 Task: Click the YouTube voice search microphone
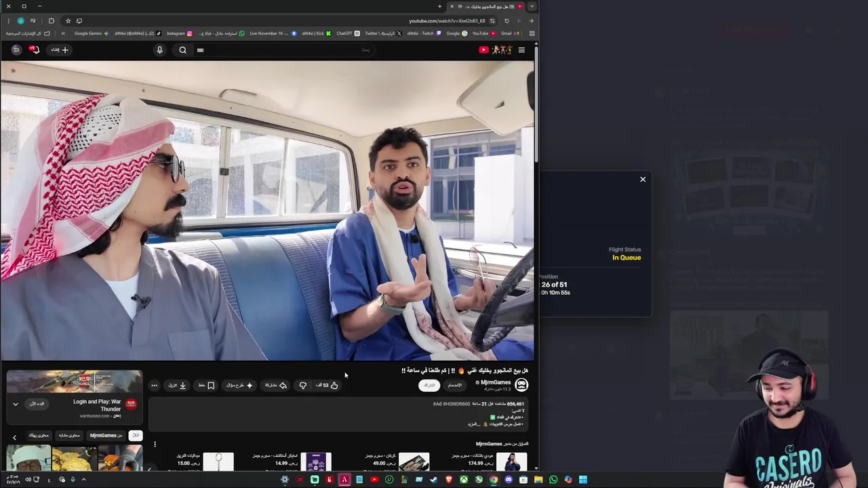[x=159, y=49]
